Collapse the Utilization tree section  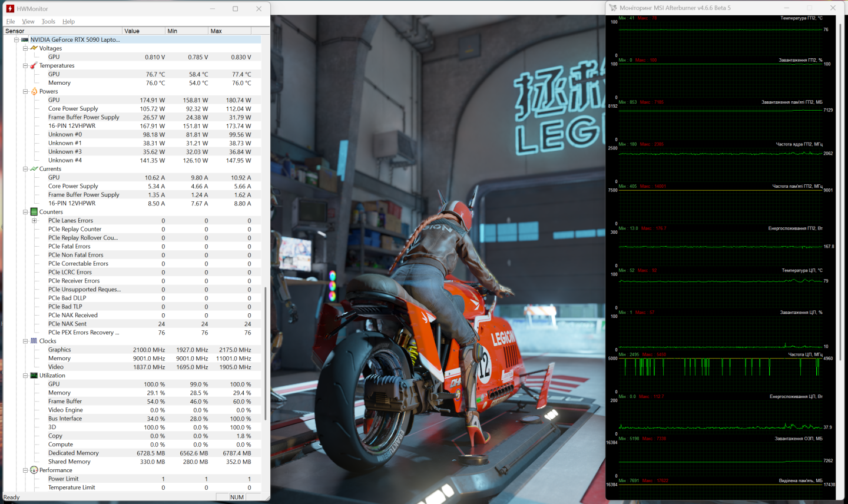point(25,376)
